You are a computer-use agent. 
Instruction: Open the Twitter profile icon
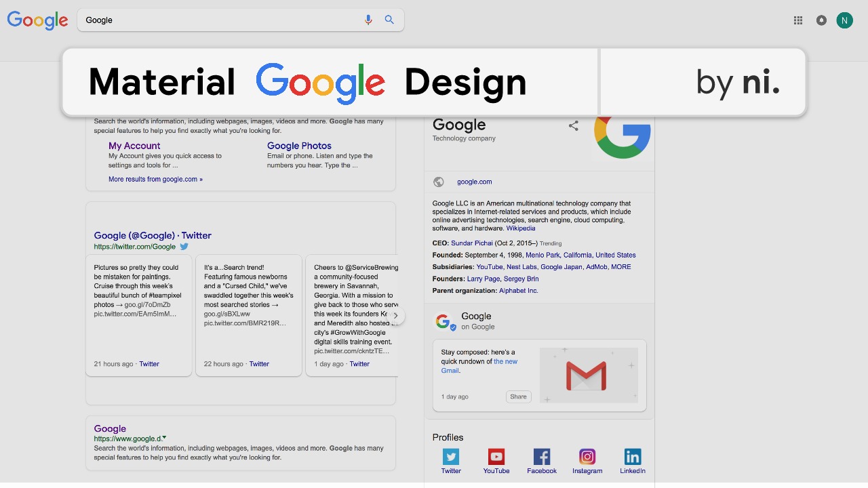click(x=451, y=456)
